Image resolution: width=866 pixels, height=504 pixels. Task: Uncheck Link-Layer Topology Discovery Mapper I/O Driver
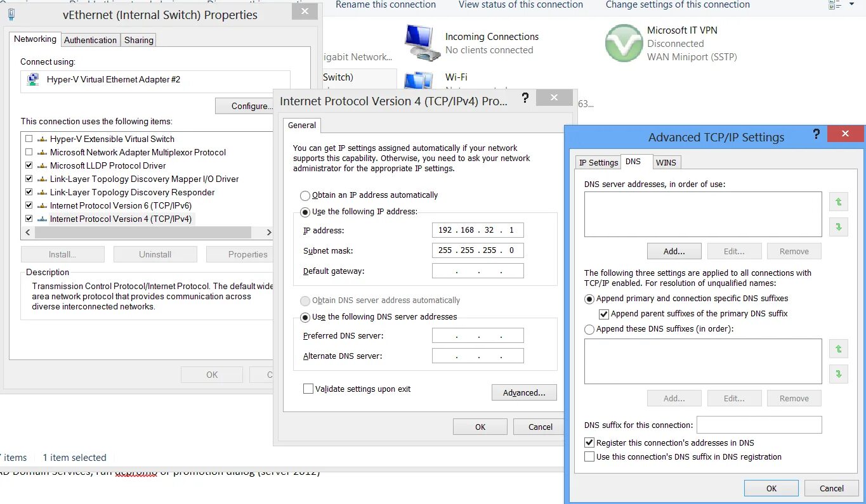coord(29,179)
